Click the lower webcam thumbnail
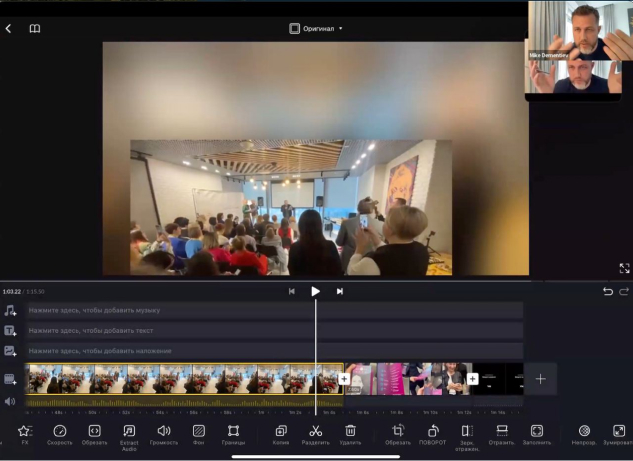Viewport: 633px width, 461px height. pyautogui.click(x=573, y=77)
